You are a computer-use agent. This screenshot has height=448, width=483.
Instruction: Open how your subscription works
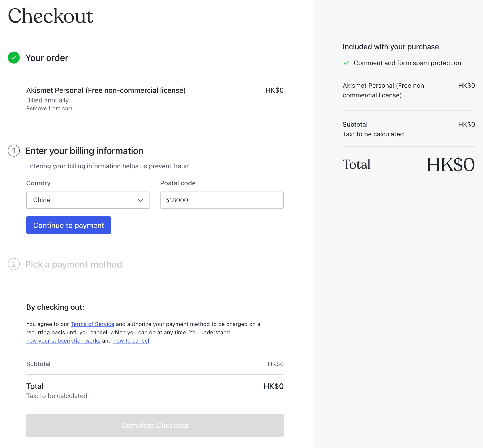click(63, 341)
